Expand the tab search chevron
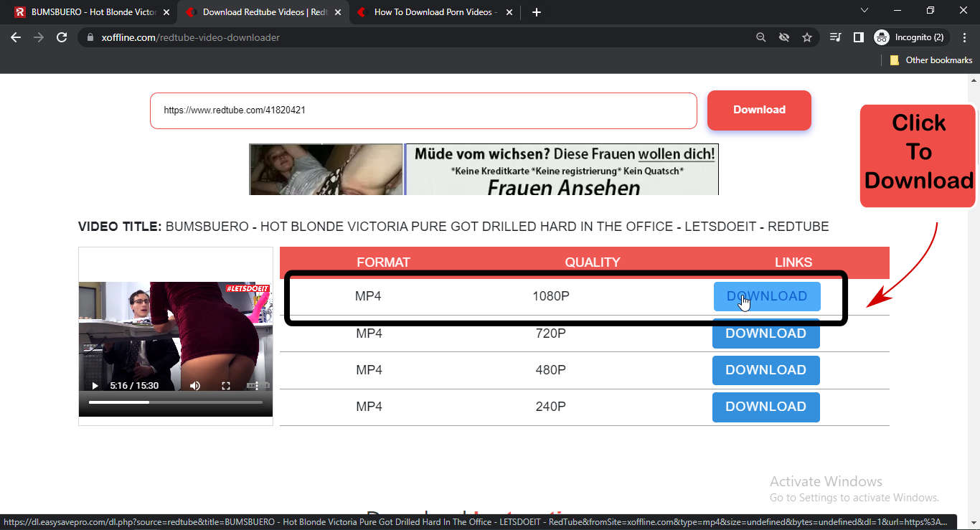 tap(864, 11)
